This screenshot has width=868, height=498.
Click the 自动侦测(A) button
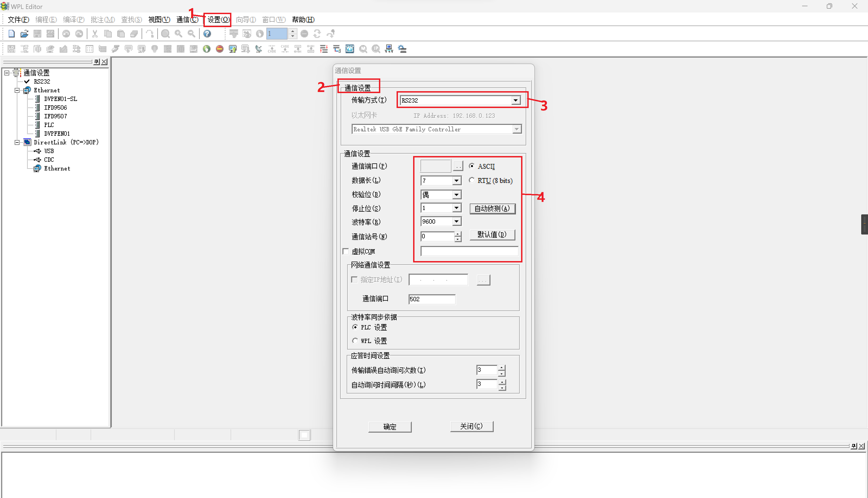click(492, 209)
